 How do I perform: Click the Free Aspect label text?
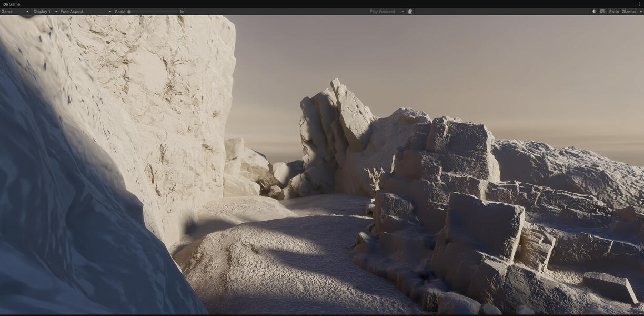tap(73, 11)
